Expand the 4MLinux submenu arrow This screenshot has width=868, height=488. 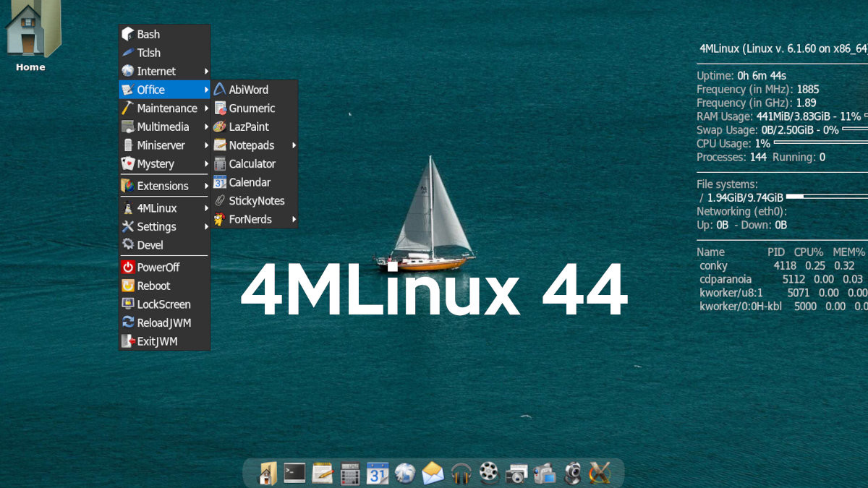click(x=206, y=208)
